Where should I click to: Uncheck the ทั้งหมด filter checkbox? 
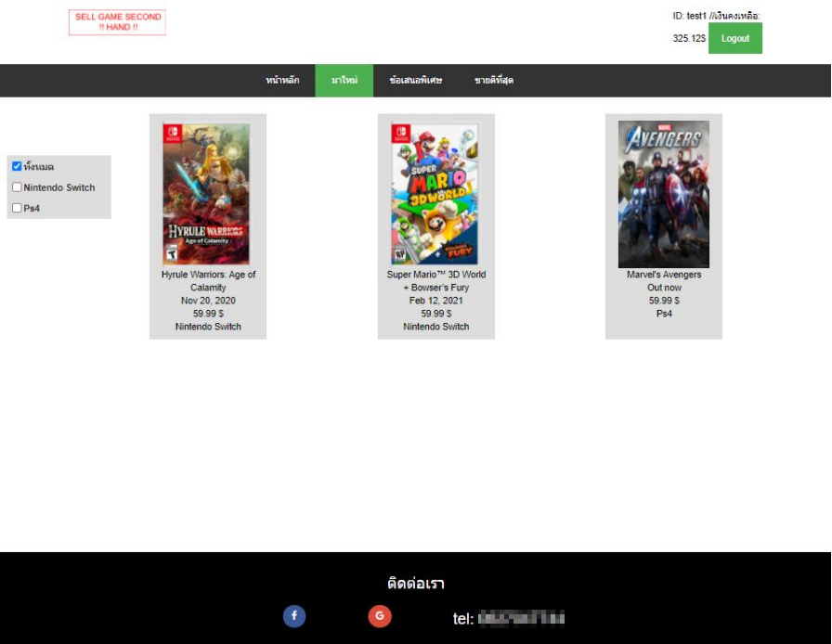click(x=17, y=166)
